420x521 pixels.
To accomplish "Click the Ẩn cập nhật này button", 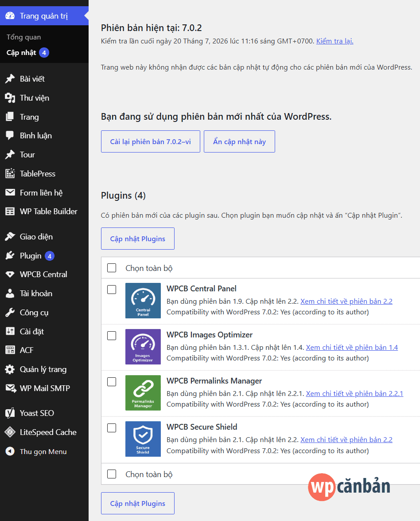I will pos(239,141).
